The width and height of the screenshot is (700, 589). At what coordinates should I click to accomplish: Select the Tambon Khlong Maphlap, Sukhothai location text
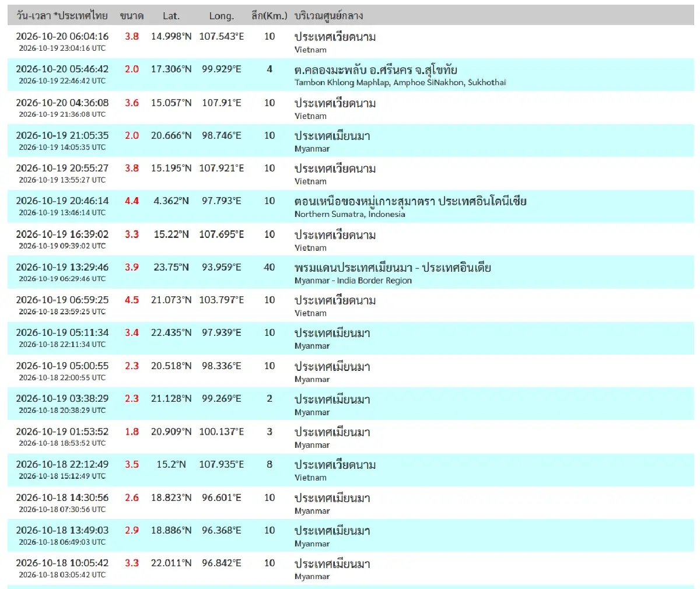click(x=400, y=82)
